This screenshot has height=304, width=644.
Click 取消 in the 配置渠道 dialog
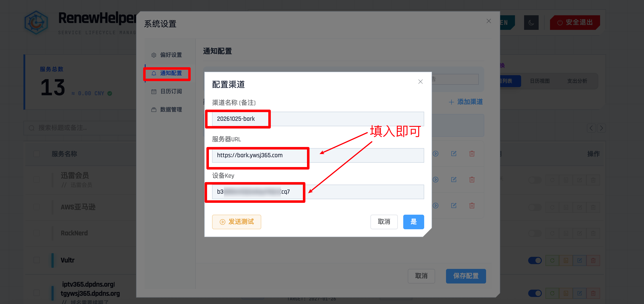(384, 222)
